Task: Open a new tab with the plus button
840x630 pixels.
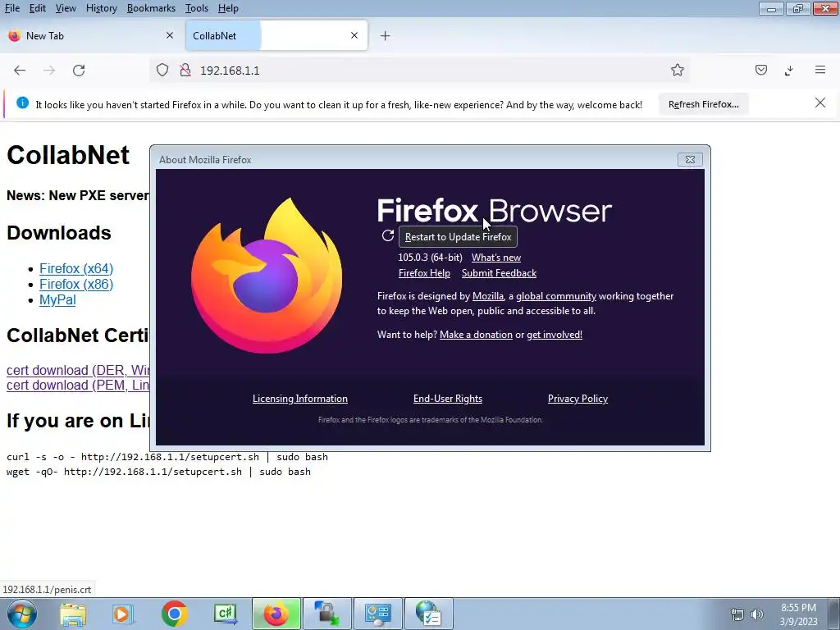Action: click(385, 36)
